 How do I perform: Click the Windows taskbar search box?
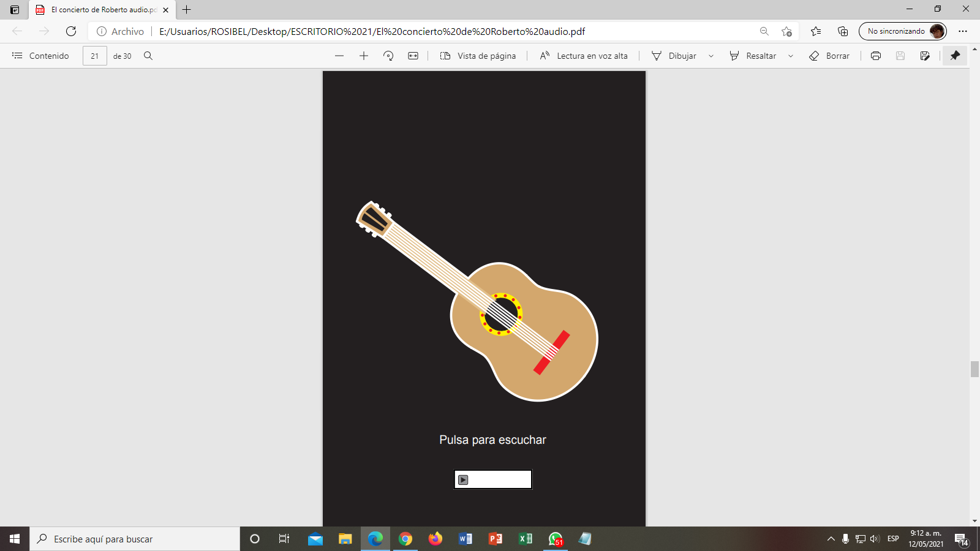pyautogui.click(x=135, y=539)
